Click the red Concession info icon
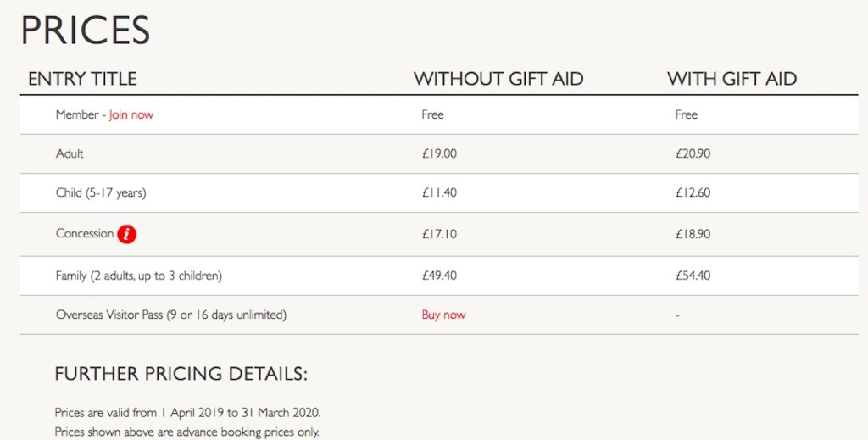The height and width of the screenshot is (440, 868). coord(127,234)
